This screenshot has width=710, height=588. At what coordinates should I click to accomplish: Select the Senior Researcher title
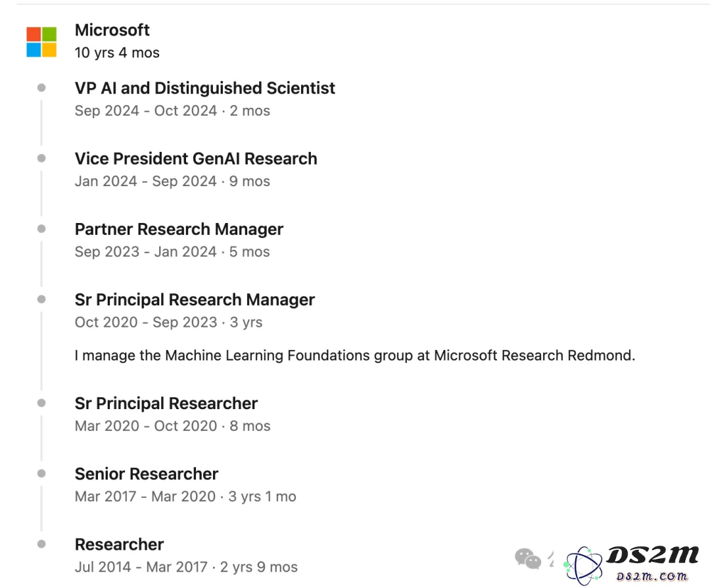coord(146,474)
